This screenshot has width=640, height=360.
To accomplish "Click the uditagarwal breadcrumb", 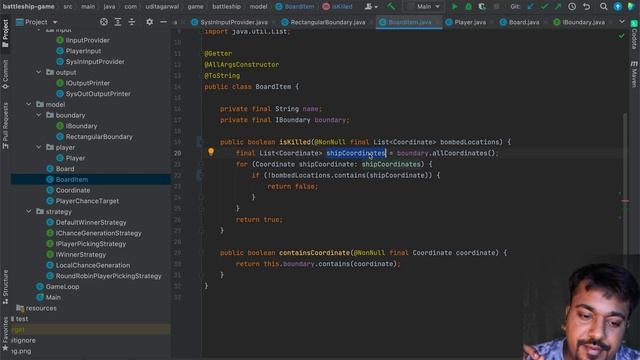I will (163, 7).
